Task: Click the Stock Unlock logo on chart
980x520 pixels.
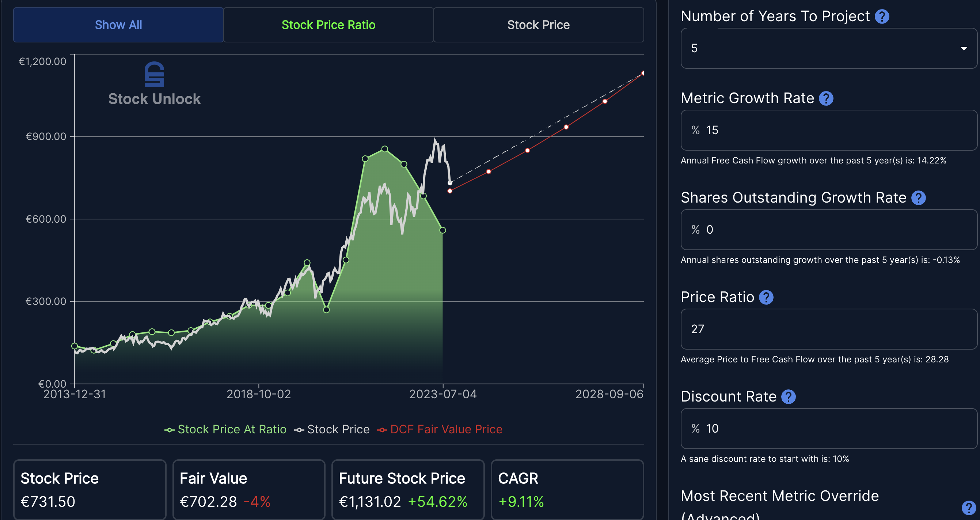Action: [154, 84]
